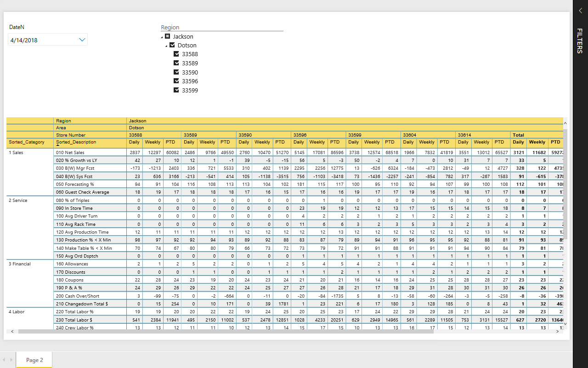Screen dimensions: 588x368
Task: Select the 060 Guest Check Average row label
Action: (x=83, y=192)
